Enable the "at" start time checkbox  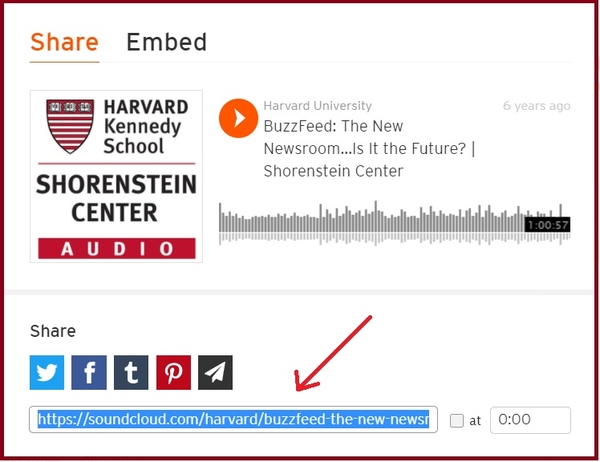coord(457,421)
